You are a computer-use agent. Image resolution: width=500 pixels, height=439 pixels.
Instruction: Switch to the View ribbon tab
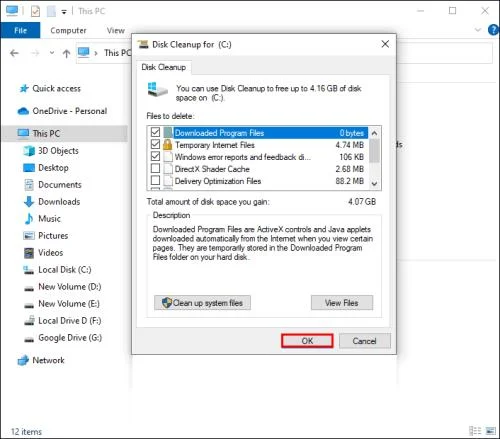(x=116, y=30)
